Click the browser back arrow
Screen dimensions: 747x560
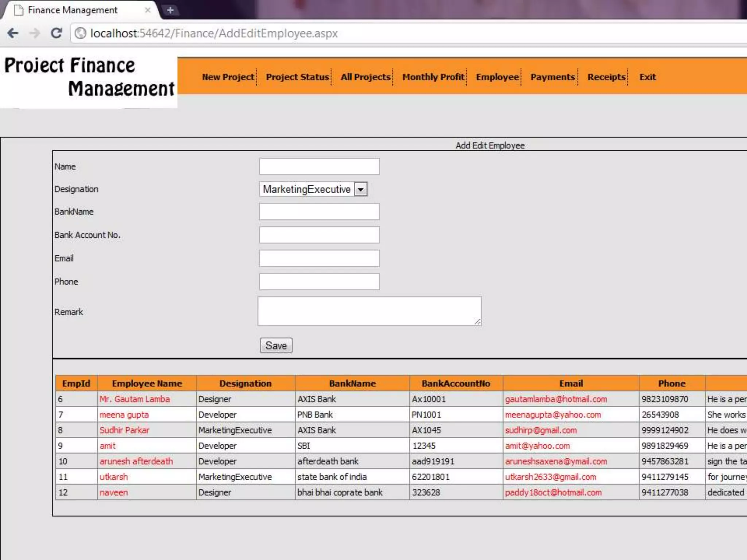[13, 33]
